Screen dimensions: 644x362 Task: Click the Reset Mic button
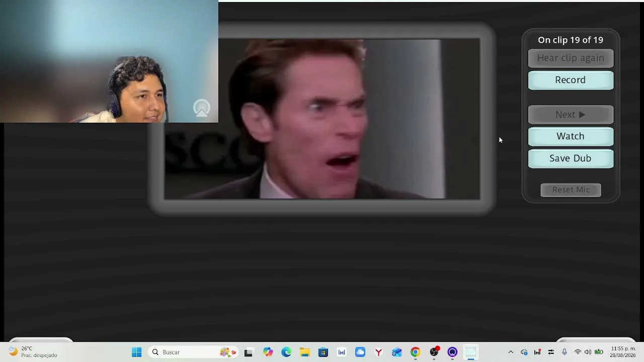point(571,190)
